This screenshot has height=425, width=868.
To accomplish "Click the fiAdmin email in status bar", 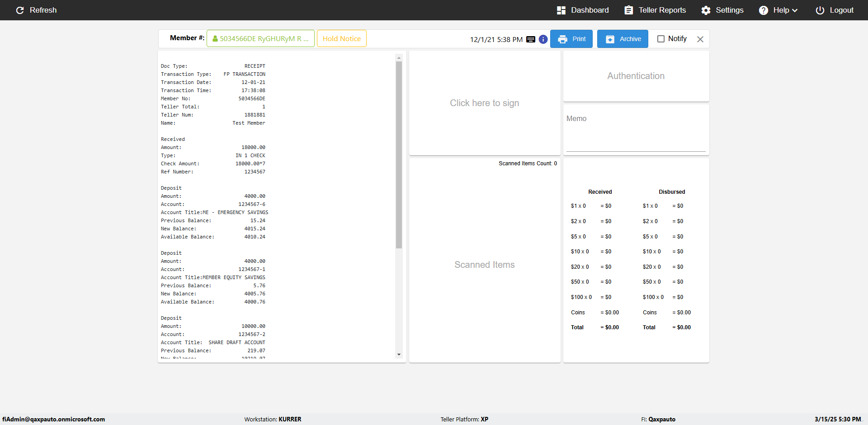I will click(54, 419).
